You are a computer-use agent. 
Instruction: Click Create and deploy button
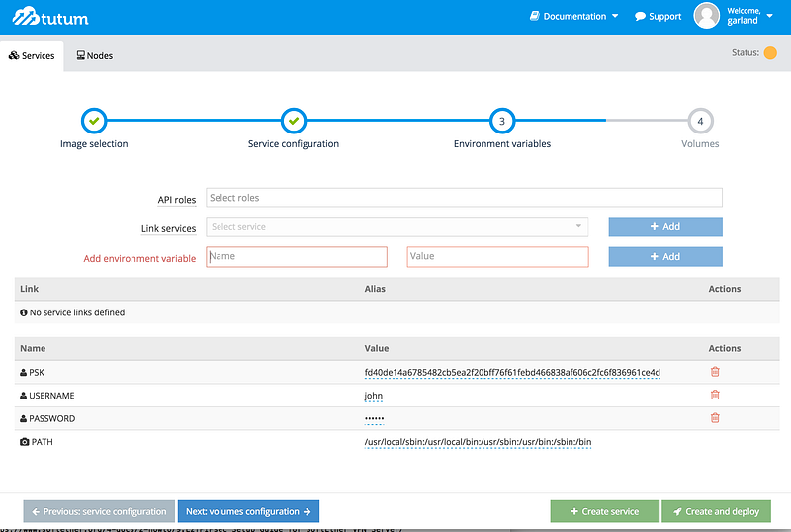[716, 511]
